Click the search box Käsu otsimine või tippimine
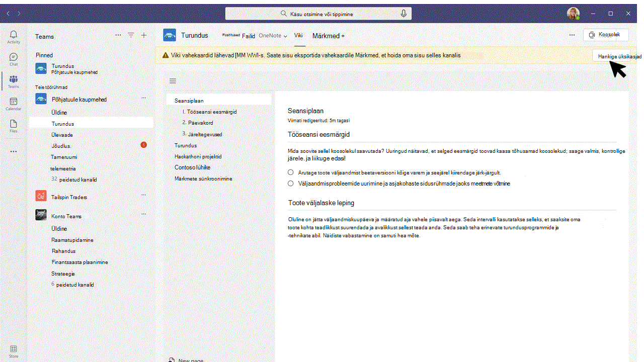644x362 pixels. (x=318, y=14)
